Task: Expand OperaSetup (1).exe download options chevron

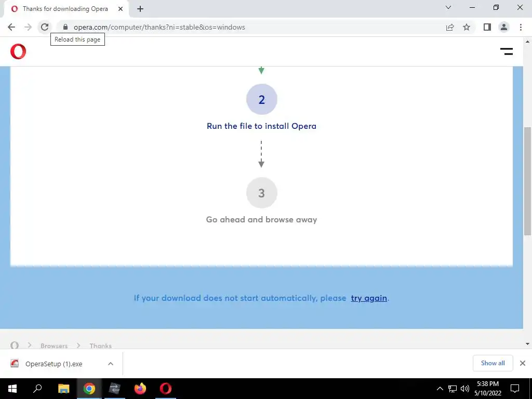Action: (111, 364)
